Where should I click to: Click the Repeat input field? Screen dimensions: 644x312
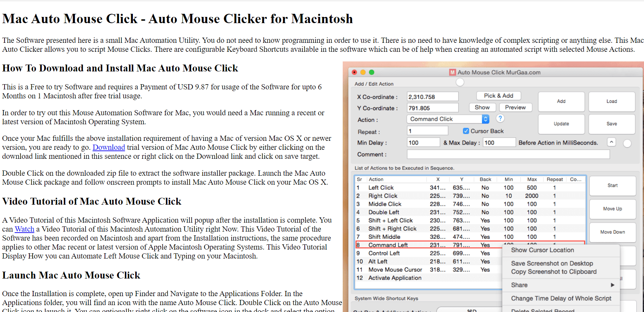(x=428, y=131)
